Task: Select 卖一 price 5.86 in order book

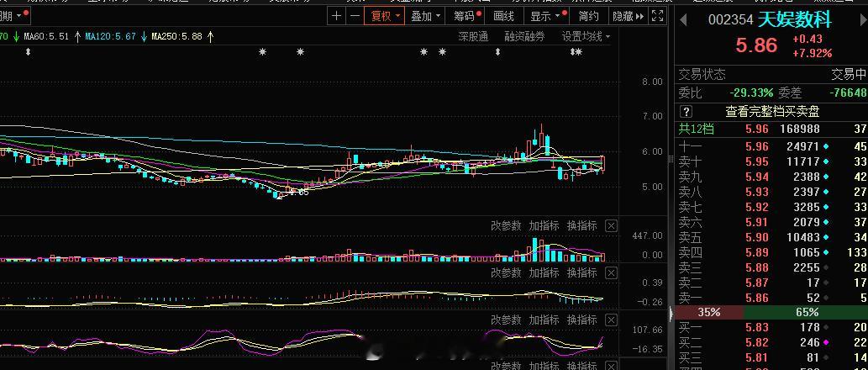Action: 757,298
